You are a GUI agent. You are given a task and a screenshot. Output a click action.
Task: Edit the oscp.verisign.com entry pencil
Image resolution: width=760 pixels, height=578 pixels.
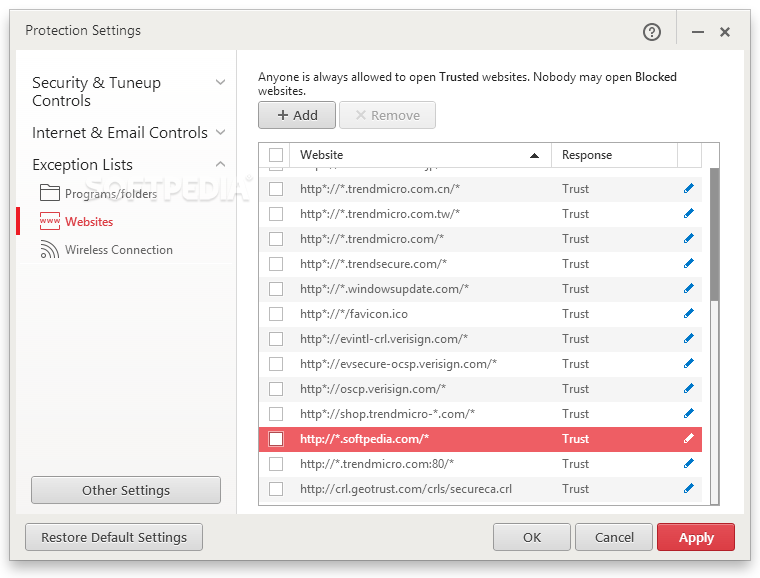pyautogui.click(x=689, y=389)
